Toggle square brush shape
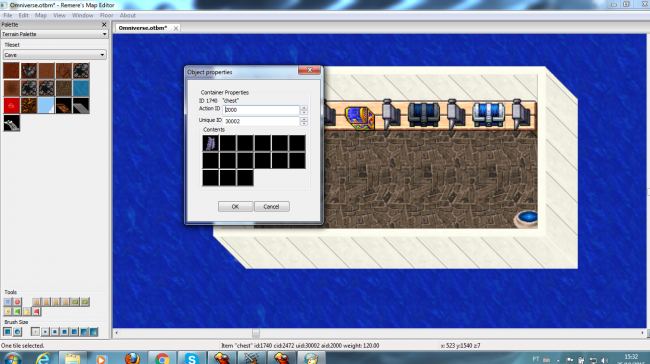 [x=7, y=332]
